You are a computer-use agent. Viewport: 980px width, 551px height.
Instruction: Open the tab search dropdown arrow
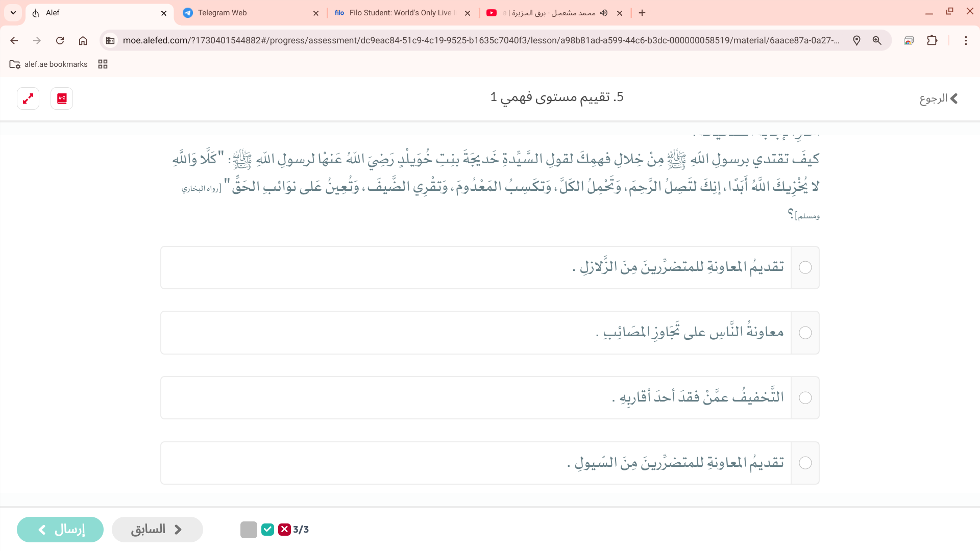coord(13,13)
